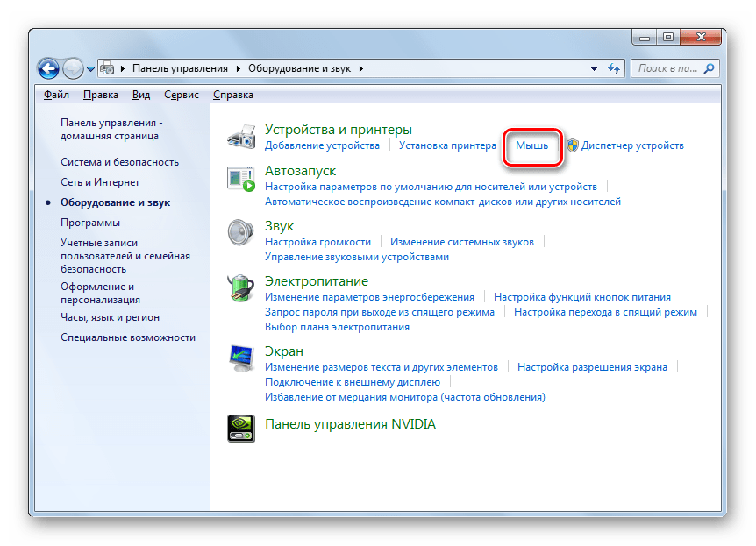The width and height of the screenshot is (756, 546).
Task: Click the Power Options battery icon
Action: coord(241,288)
